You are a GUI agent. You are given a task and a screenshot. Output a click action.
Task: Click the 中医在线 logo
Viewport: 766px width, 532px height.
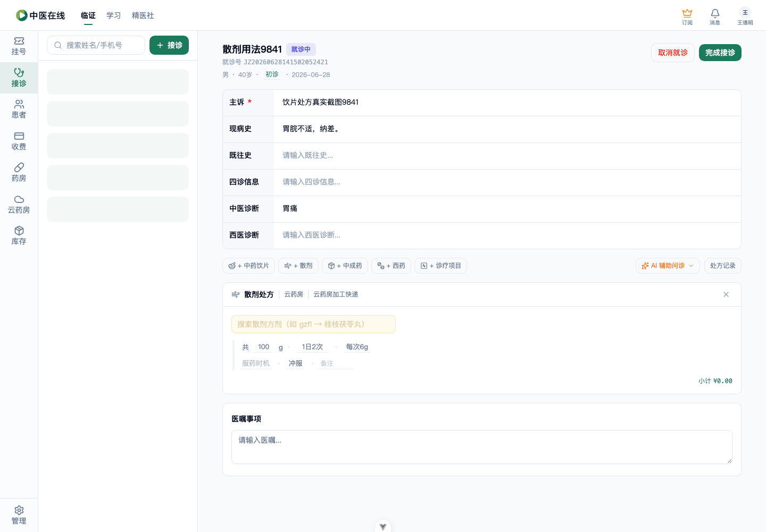click(x=40, y=15)
